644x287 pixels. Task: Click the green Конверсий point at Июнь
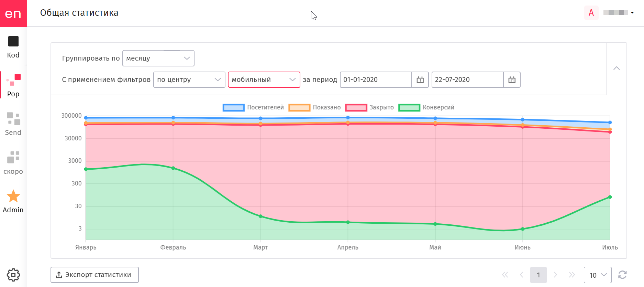click(x=523, y=229)
